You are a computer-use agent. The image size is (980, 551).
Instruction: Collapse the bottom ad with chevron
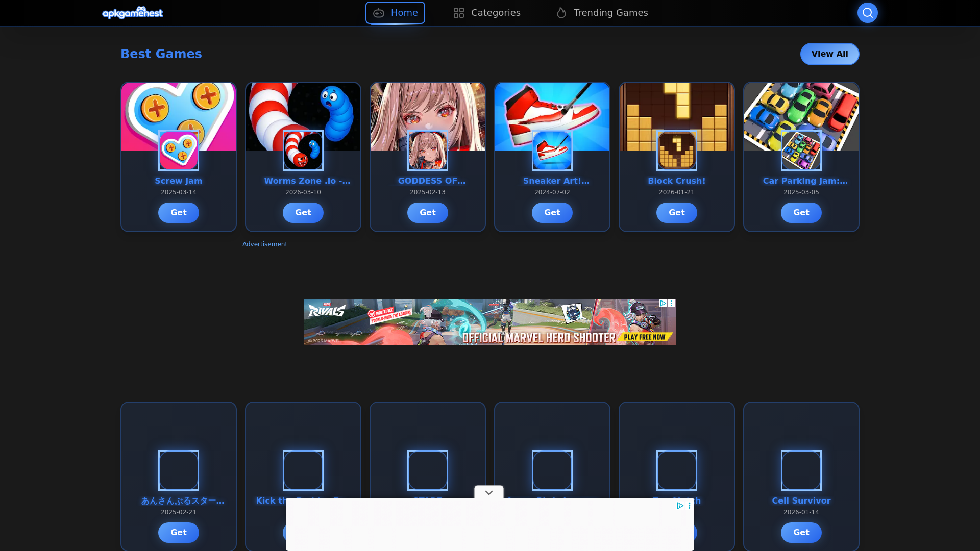click(489, 492)
